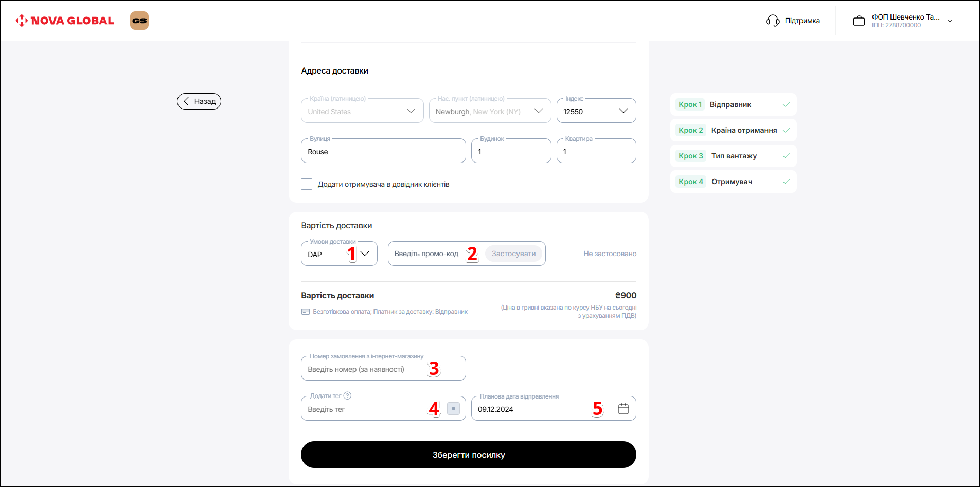The width and height of the screenshot is (980, 487).
Task: Open the Нас. пункт dropdown with Newburgh
Action: [489, 111]
